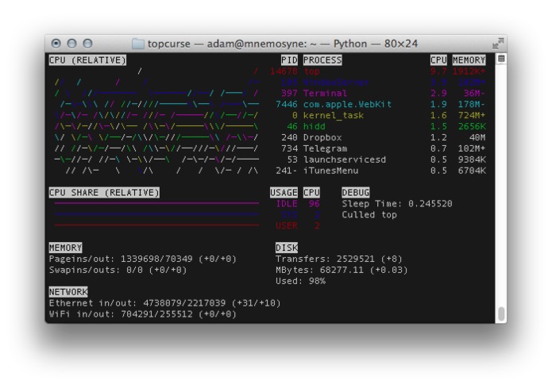Click the 'iTunesMenu' process name
The image size is (552, 392).
pos(331,171)
